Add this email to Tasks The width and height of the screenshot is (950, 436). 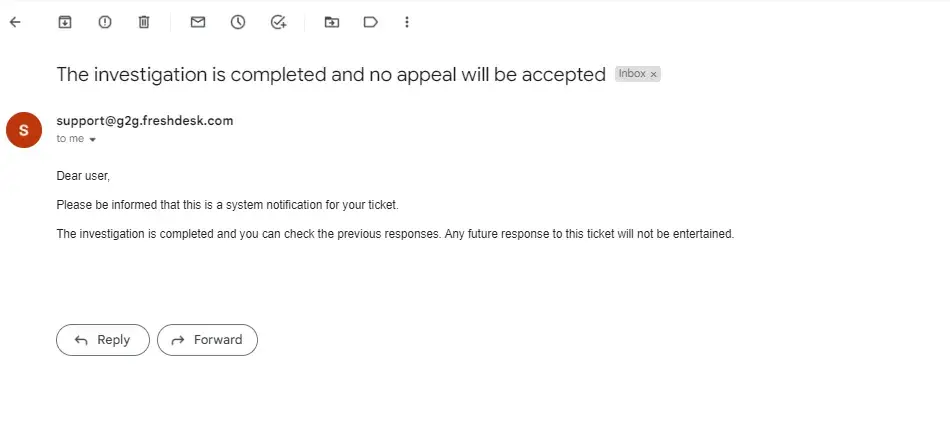pos(279,22)
